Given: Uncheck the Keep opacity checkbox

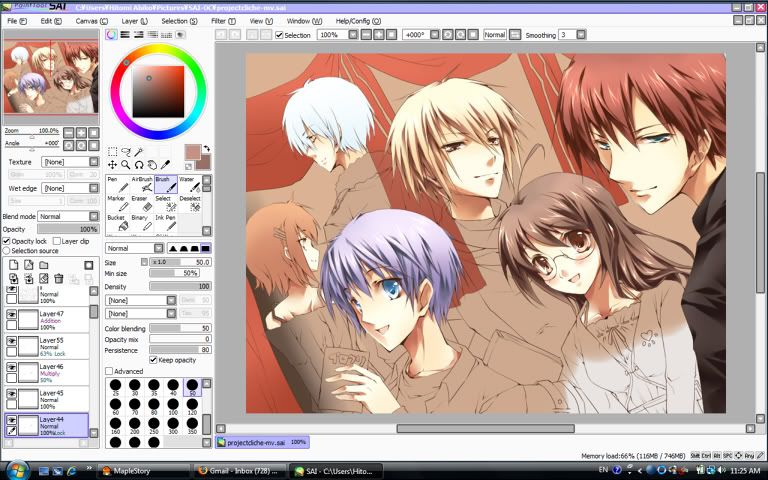Looking at the screenshot, I should [153, 360].
